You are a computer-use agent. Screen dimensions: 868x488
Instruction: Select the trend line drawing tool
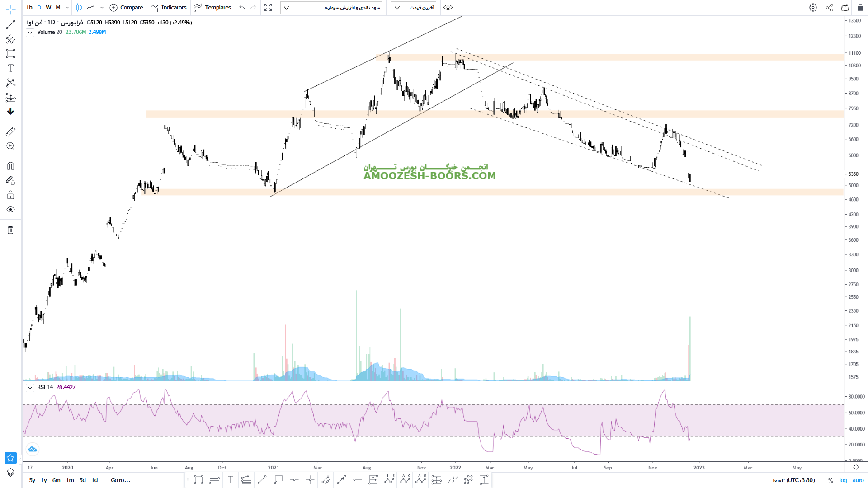(x=10, y=25)
